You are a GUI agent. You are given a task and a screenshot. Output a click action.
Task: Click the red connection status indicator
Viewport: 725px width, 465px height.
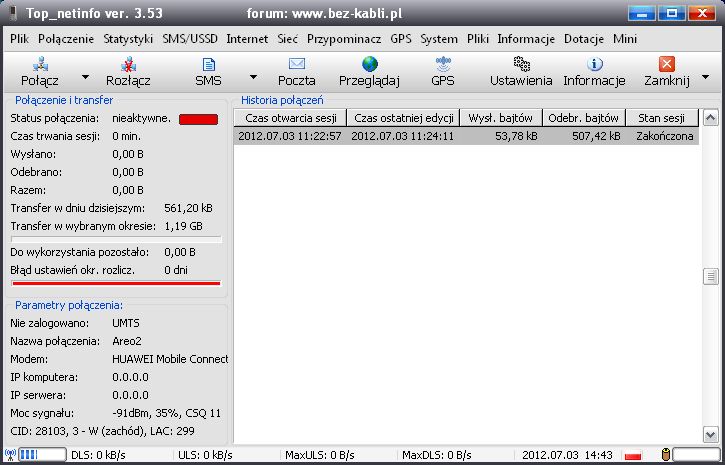pyautogui.click(x=198, y=119)
